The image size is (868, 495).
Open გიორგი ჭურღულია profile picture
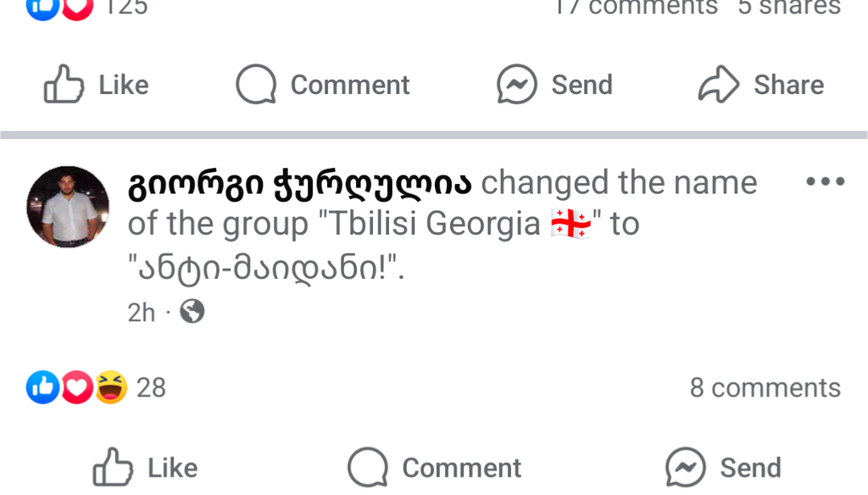coord(68,207)
